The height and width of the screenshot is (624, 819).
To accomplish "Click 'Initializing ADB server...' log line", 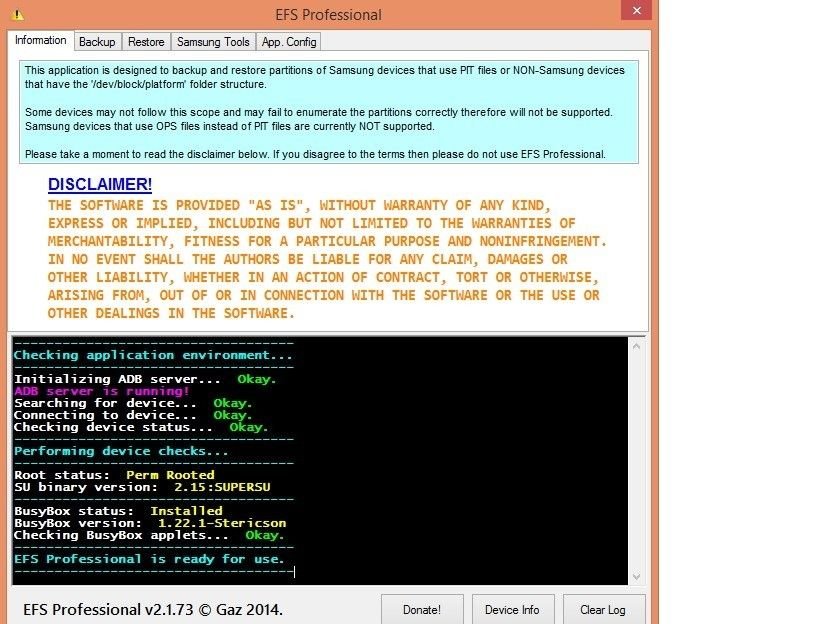I will [145, 379].
